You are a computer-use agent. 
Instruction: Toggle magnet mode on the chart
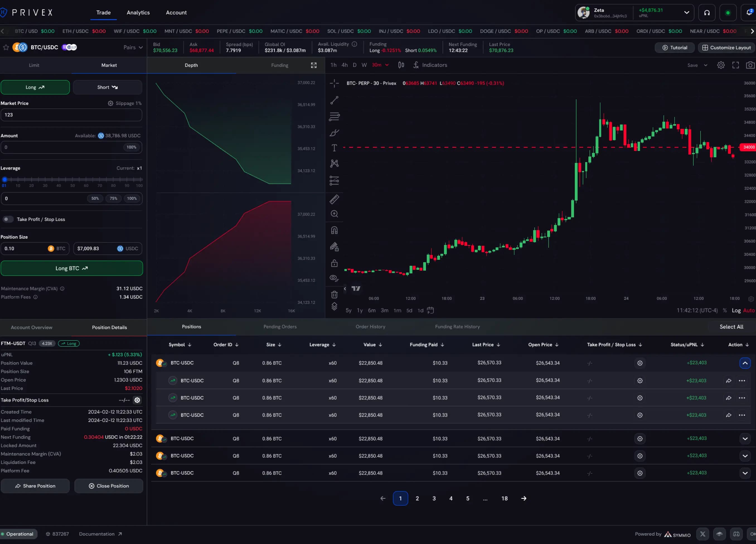(334, 230)
